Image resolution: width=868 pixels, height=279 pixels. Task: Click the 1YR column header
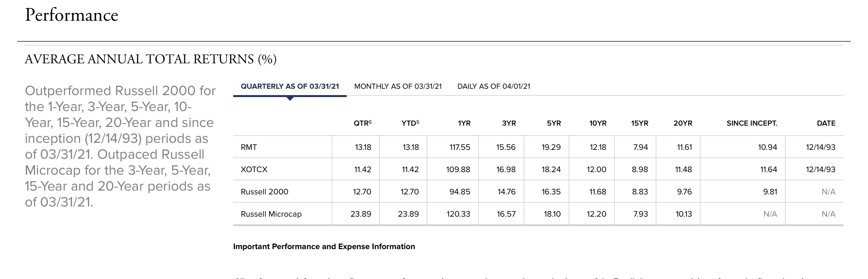click(x=464, y=123)
